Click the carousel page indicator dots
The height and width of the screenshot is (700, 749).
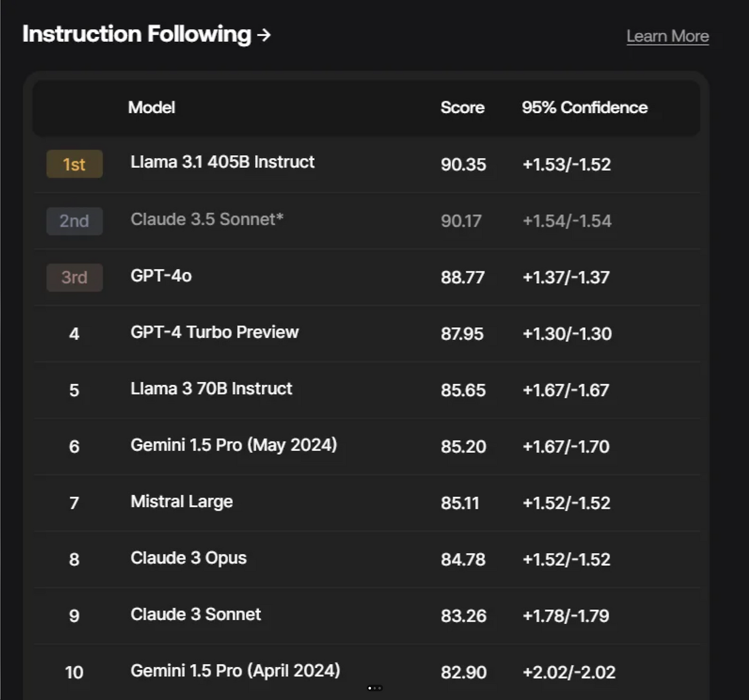(x=374, y=688)
